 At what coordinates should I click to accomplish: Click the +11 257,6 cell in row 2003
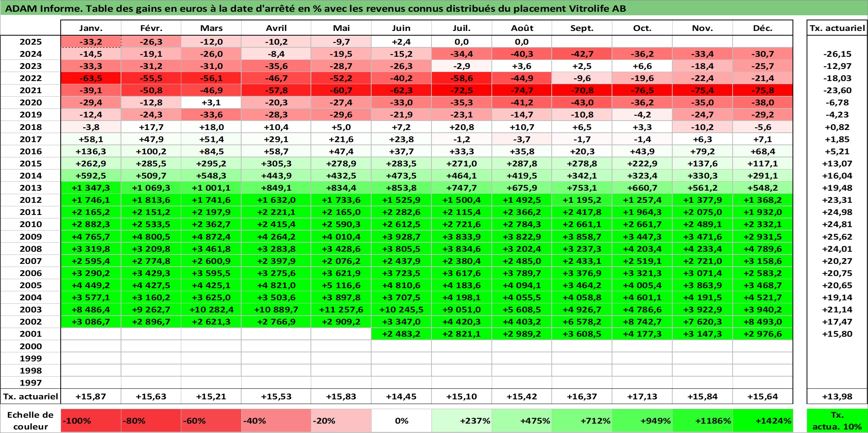tap(341, 310)
